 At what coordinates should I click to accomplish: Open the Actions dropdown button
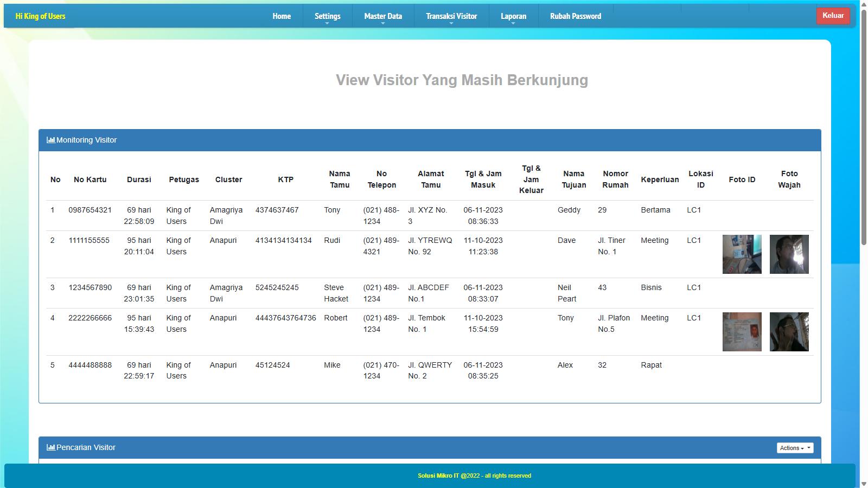795,448
